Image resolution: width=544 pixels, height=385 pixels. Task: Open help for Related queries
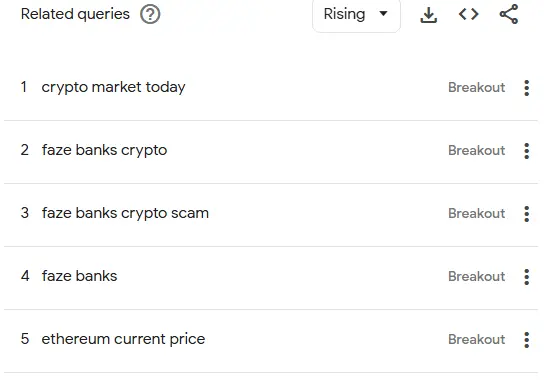(x=150, y=15)
